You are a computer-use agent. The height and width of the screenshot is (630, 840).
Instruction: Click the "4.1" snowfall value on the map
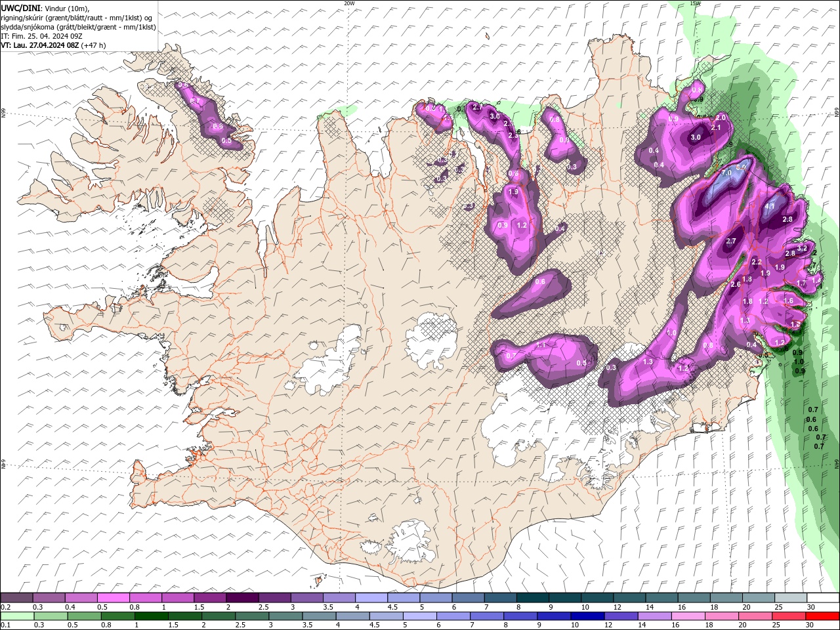[770, 206]
